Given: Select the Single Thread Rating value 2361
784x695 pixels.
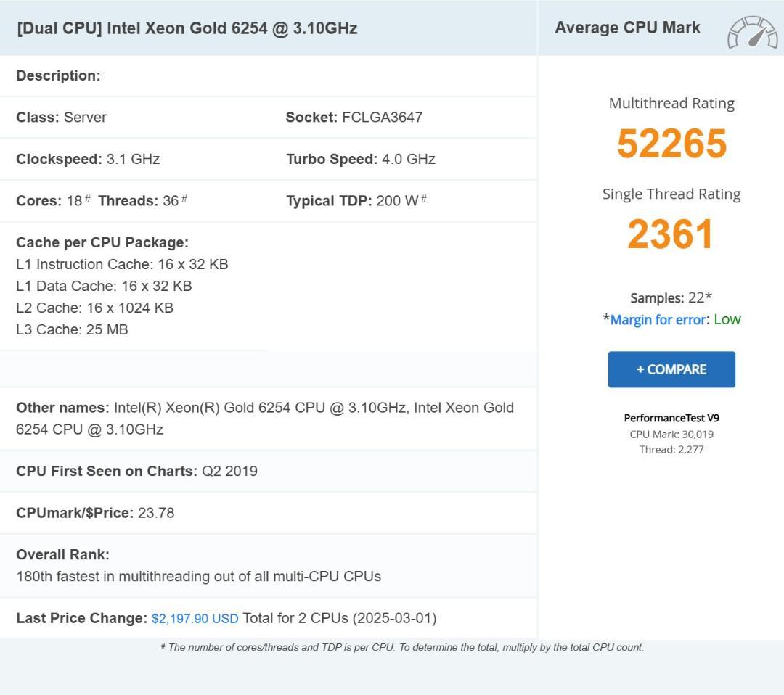Looking at the screenshot, I should (x=671, y=232).
